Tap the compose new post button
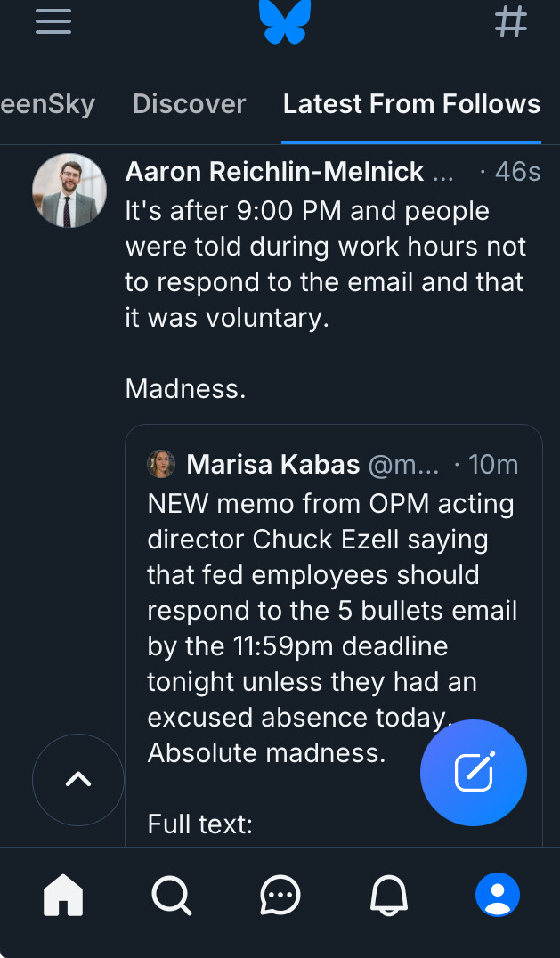Image resolution: width=560 pixels, height=958 pixels. point(474,773)
